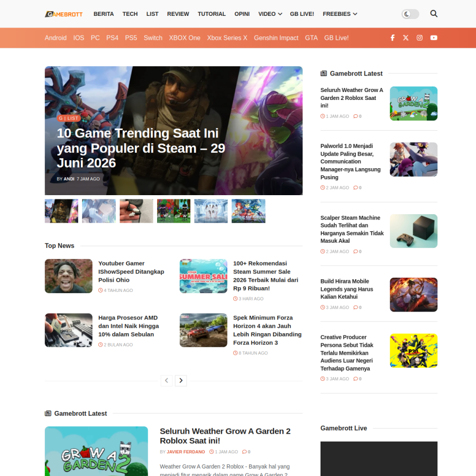Go to the OPINI section
The image size is (476, 476).
(242, 14)
